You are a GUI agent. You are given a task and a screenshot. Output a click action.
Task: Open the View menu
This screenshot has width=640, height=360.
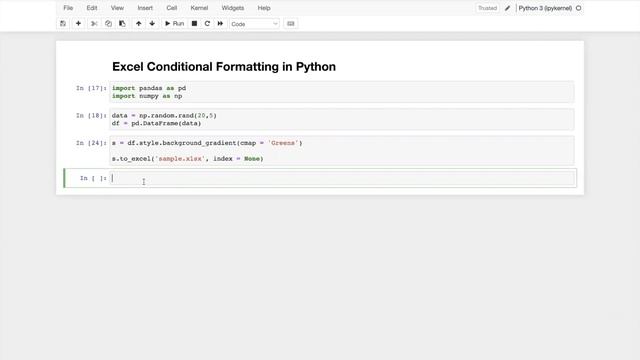(x=117, y=8)
